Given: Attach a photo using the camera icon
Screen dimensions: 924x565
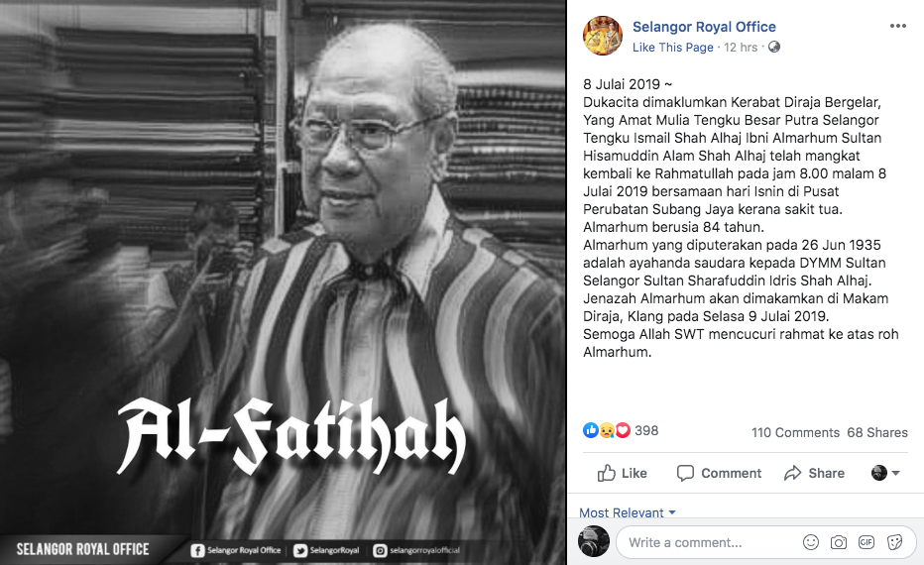Looking at the screenshot, I should (x=838, y=542).
